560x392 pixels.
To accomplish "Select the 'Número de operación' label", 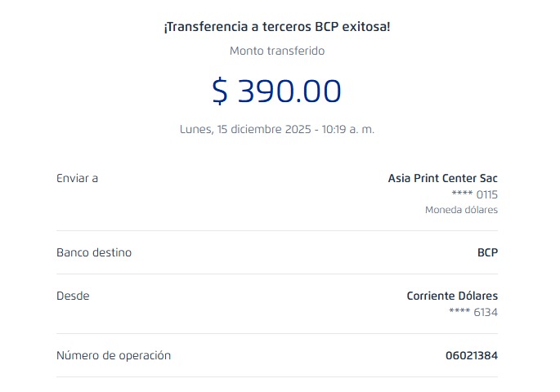I will coord(114,355).
